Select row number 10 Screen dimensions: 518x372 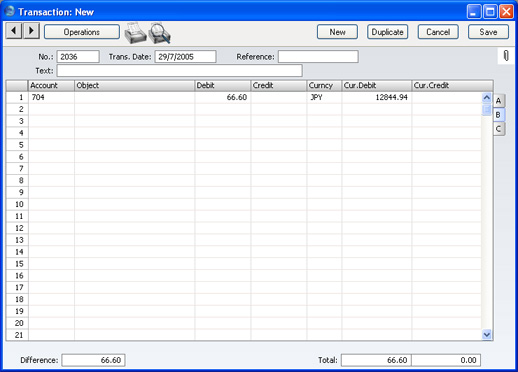pyautogui.click(x=17, y=204)
